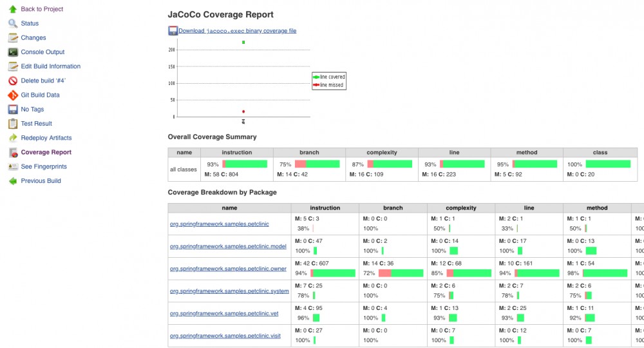Click the 'line missed' legend entry
Image resolution: width=644 pixels, height=348 pixels.
328,85
